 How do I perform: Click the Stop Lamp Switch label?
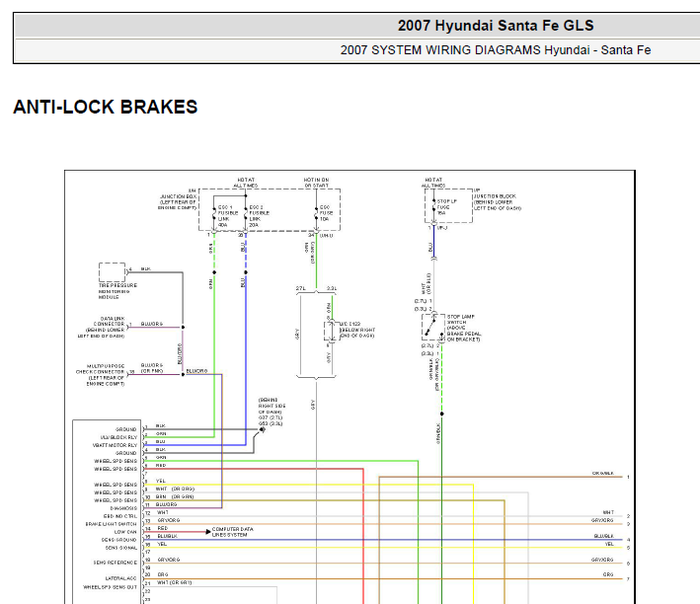pyautogui.click(x=464, y=328)
